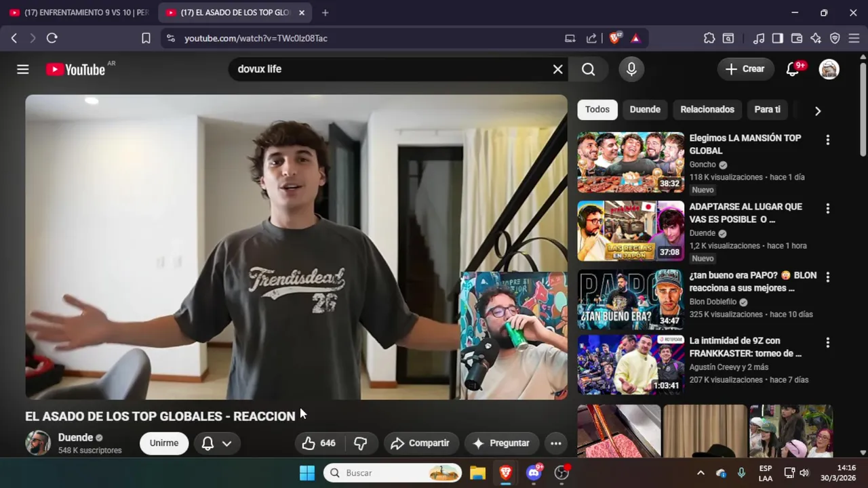Open File Explorer from taskbar
Image resolution: width=868 pixels, height=488 pixels.
click(478, 473)
